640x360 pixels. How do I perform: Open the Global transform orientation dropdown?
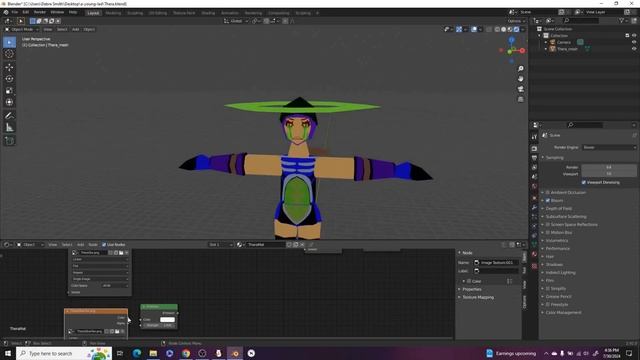[236, 21]
